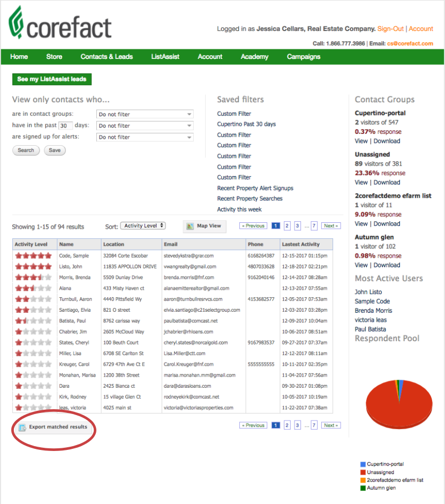Viewport: 445px width, 504px height.
Task: Click a star in Paul Batista's rating row
Action: pyautogui.click(x=33, y=321)
